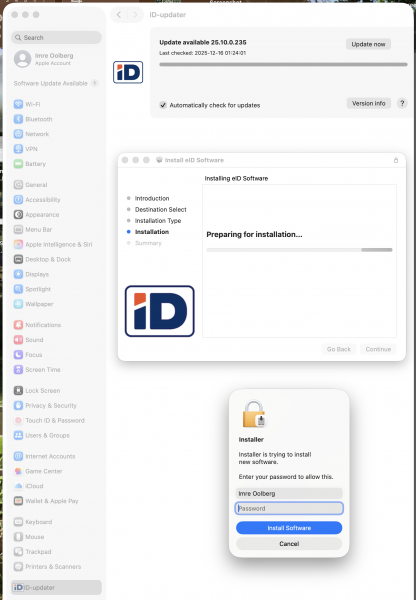
Task: Click the Imre Oolberg username field
Action: (x=289, y=494)
